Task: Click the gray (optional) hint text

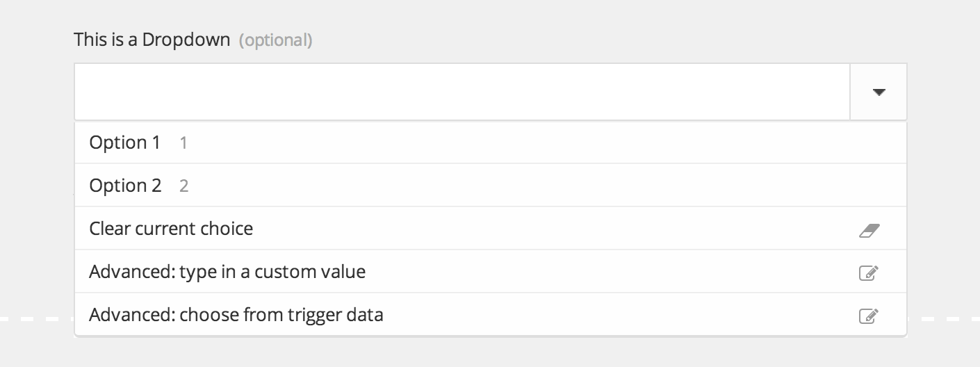Action: [x=276, y=40]
